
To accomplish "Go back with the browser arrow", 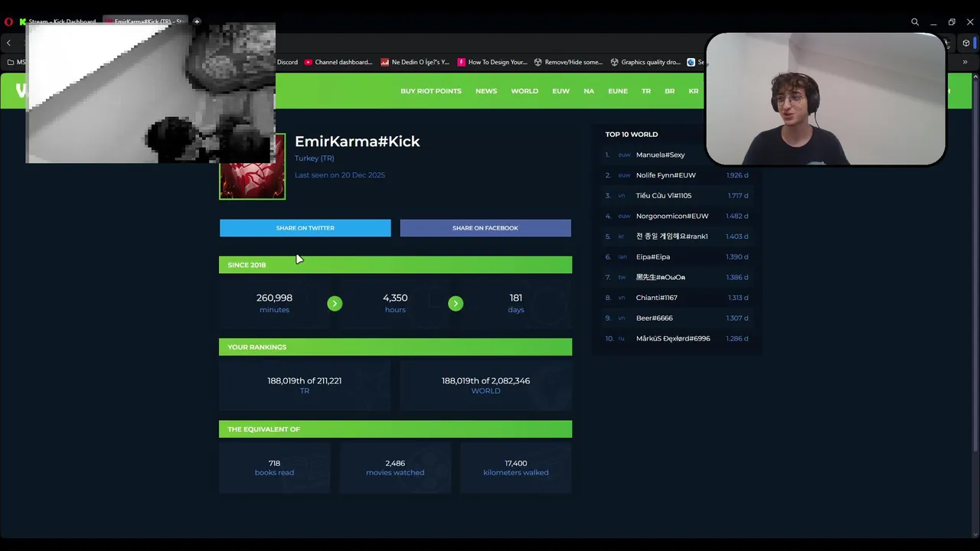I will tap(8, 43).
